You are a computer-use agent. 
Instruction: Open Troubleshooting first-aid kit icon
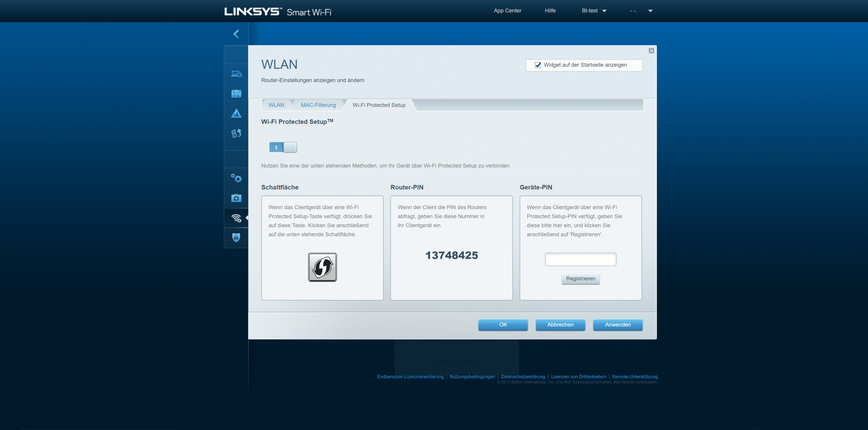pos(236,198)
